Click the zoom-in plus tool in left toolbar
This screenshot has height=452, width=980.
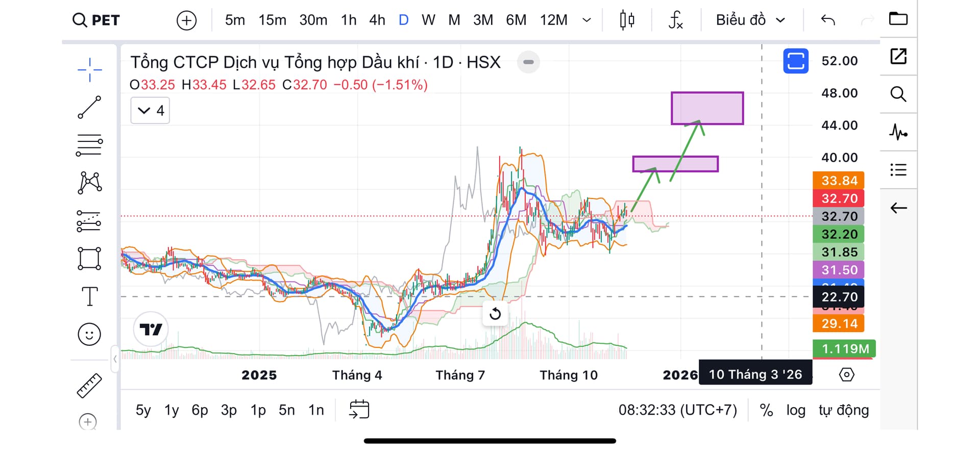pos(88,422)
